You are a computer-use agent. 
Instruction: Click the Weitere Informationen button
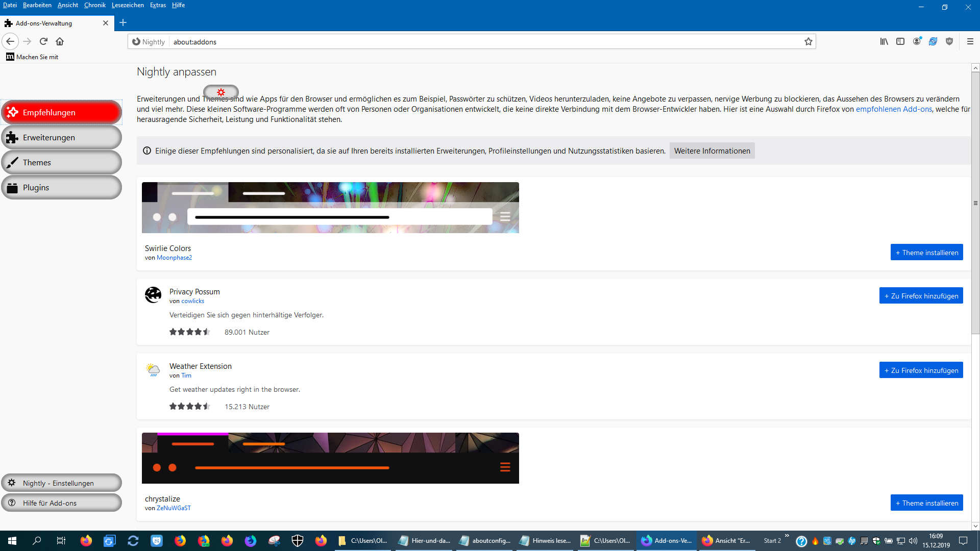coord(712,151)
